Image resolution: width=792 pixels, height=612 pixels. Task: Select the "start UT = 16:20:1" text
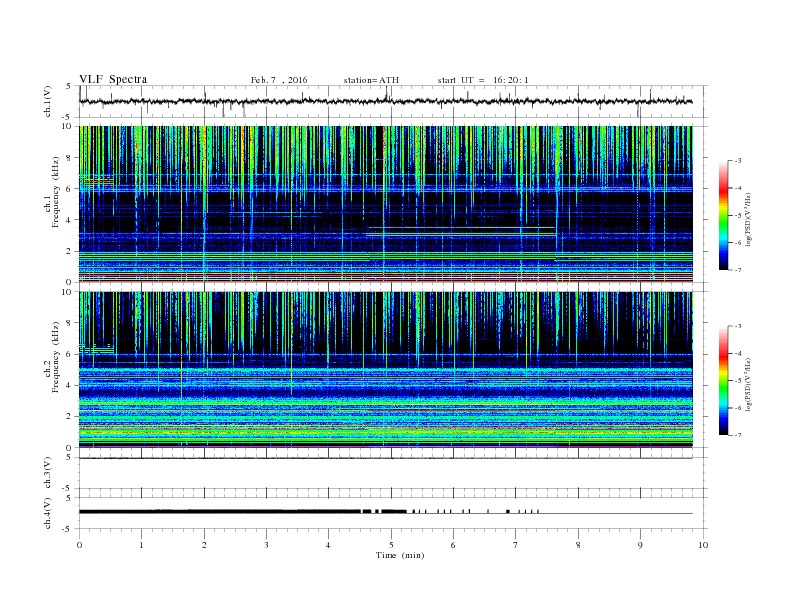(483, 80)
